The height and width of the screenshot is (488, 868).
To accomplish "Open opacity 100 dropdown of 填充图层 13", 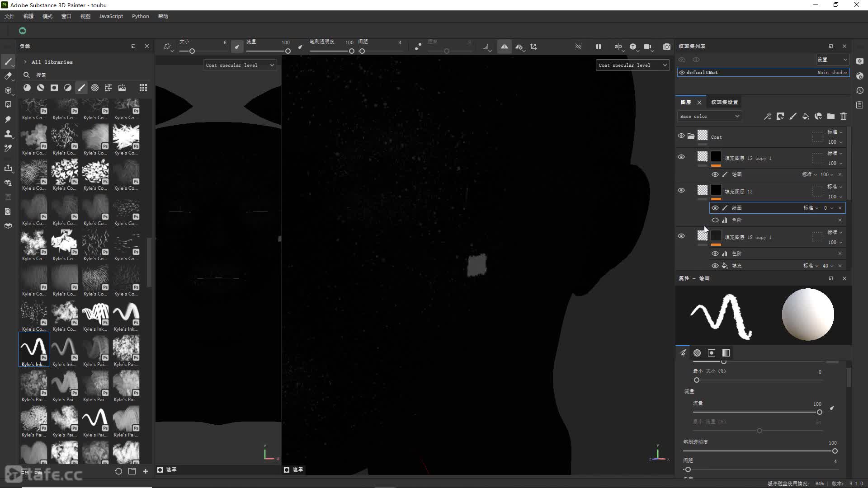I will pyautogui.click(x=835, y=197).
